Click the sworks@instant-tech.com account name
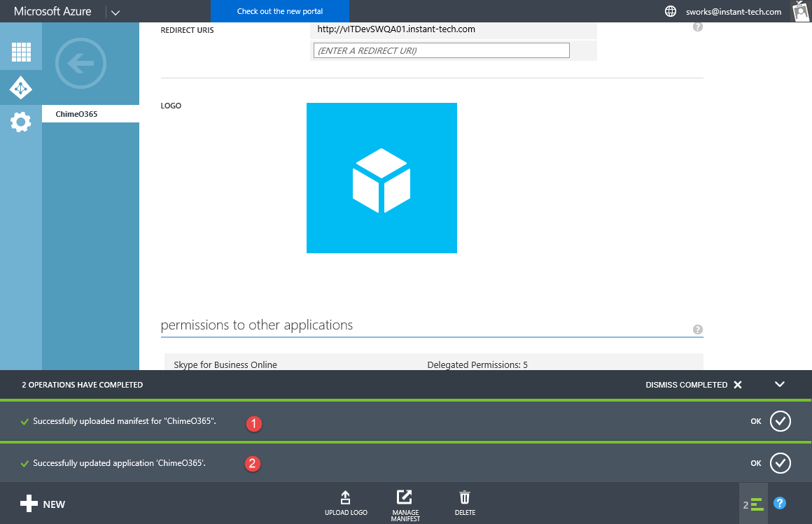Screen dimensions: 812x524 tap(734, 11)
